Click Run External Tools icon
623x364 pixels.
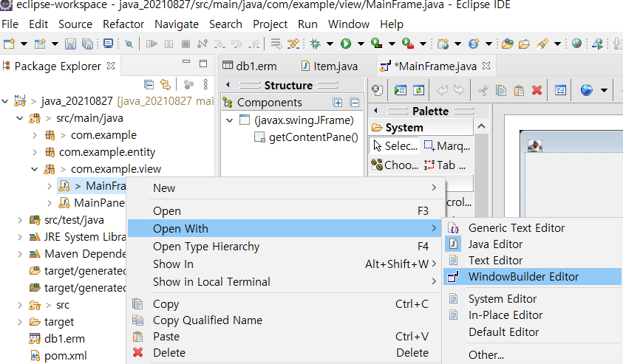[408, 43]
